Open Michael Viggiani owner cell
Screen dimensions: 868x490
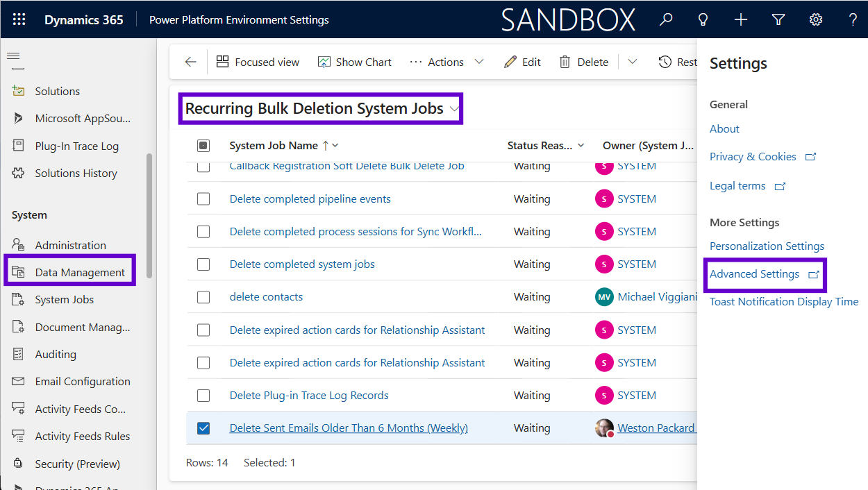tap(646, 297)
